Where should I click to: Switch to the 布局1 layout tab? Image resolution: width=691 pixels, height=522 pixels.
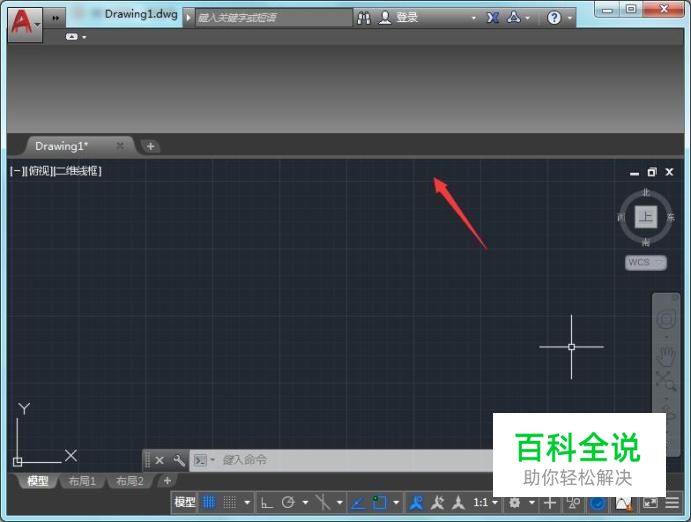coord(82,481)
